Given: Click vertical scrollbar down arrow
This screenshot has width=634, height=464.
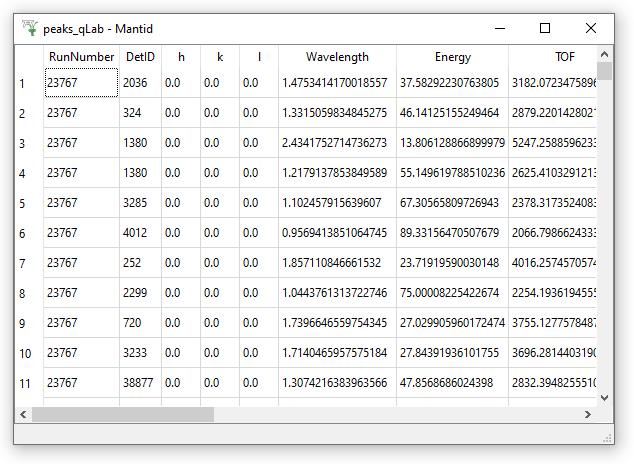Looking at the screenshot, I should [x=605, y=397].
